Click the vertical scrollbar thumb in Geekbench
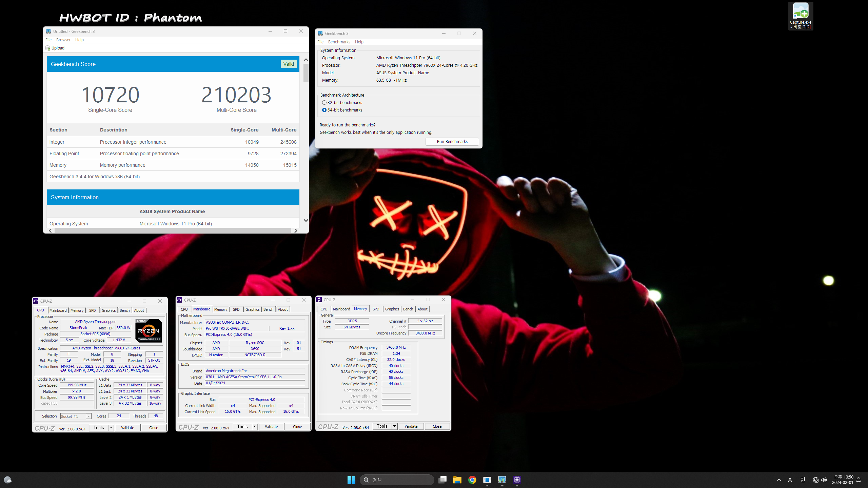This screenshot has width=868, height=488. [306, 73]
